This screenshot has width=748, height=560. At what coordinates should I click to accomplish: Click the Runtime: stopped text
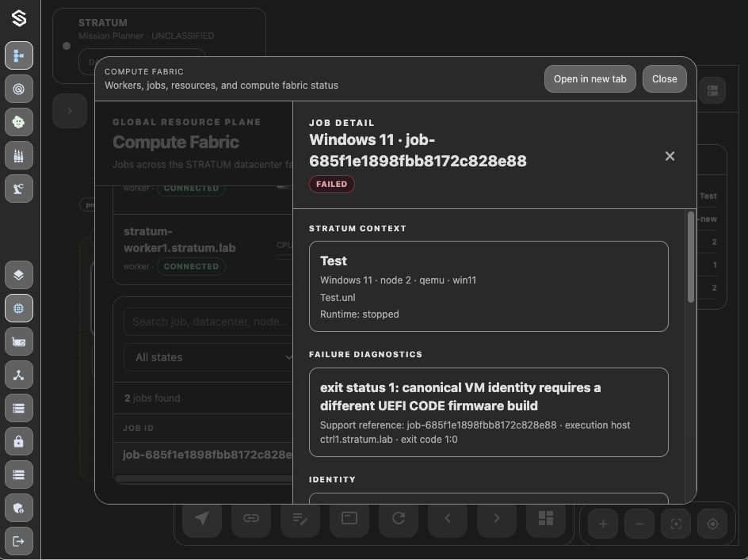360,314
